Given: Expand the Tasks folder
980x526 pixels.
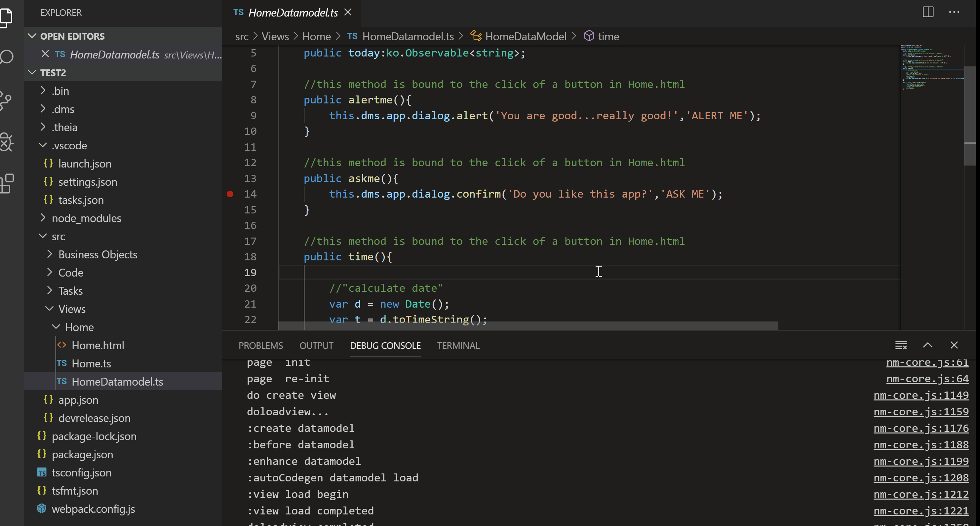Looking at the screenshot, I should (50, 290).
